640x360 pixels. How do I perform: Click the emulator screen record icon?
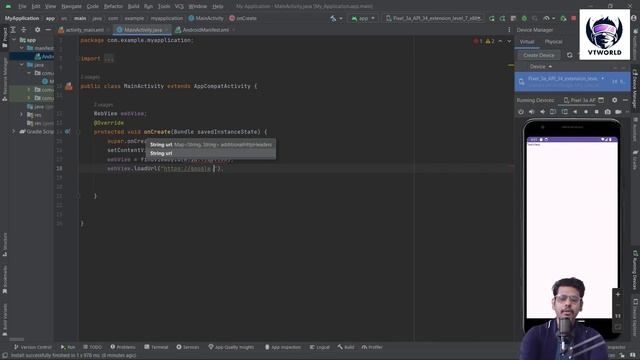click(618, 111)
